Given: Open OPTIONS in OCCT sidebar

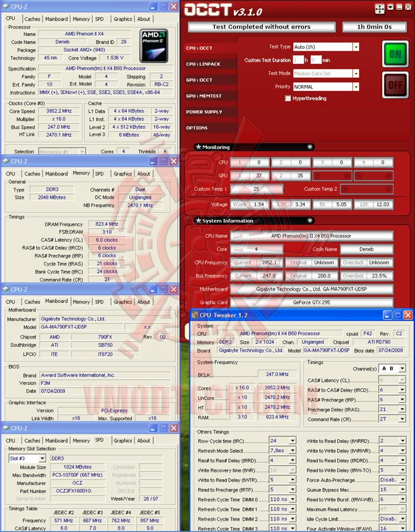Looking at the screenshot, I should 210,128.
